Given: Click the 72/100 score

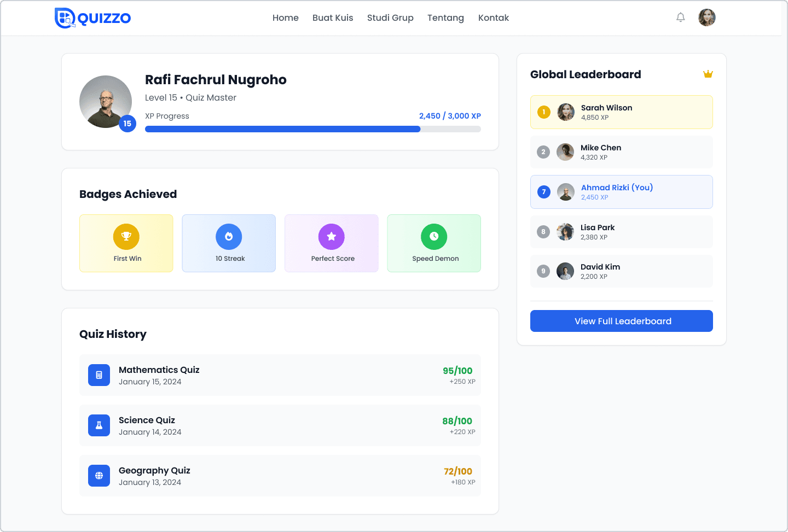Looking at the screenshot, I should tap(458, 471).
